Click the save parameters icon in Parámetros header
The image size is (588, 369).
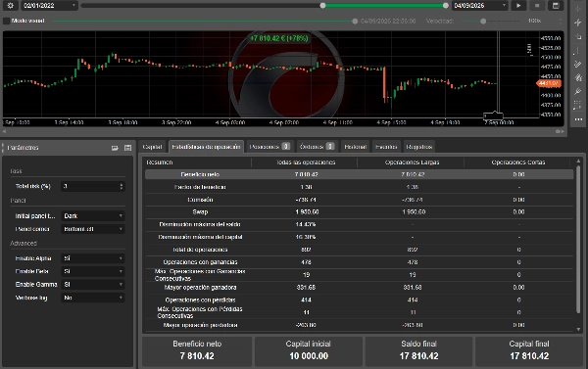(127, 148)
